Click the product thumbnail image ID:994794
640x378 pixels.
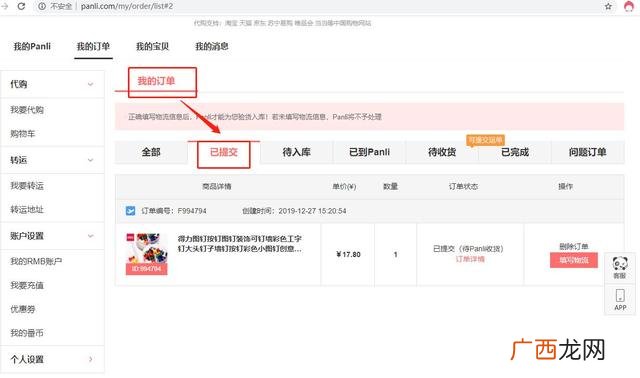147,254
